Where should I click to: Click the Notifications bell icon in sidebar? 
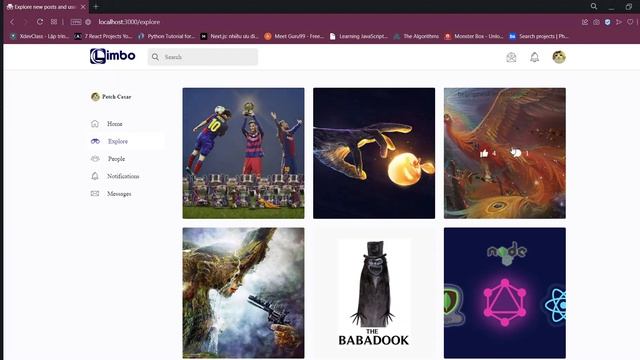pos(95,176)
